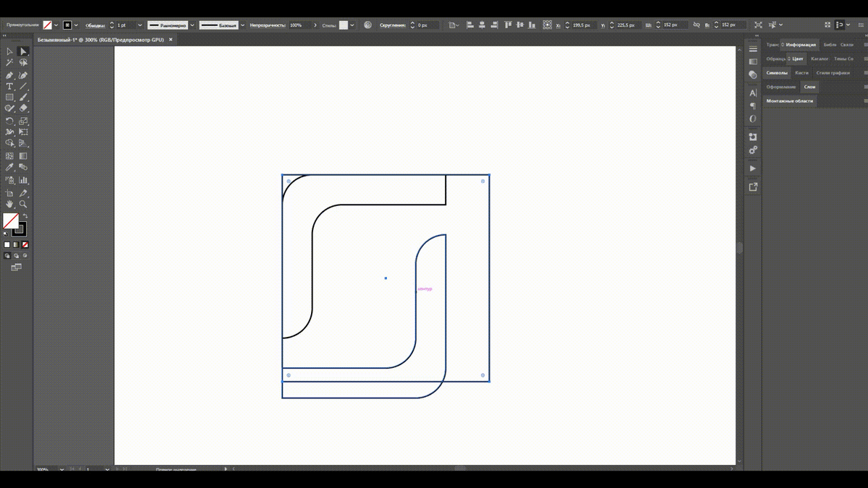Select the Free Transform tool
Viewport: 868px width, 488px height.
click(23, 132)
